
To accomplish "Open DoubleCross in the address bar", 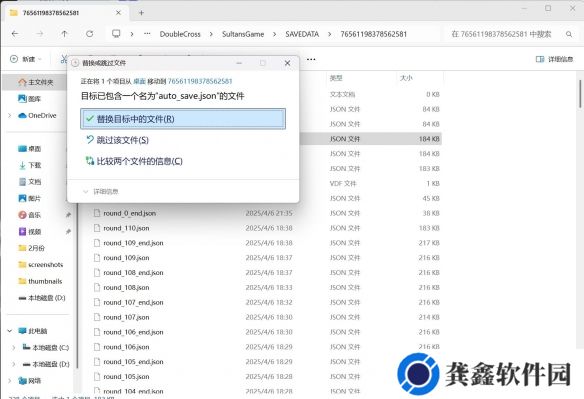I will coord(180,34).
